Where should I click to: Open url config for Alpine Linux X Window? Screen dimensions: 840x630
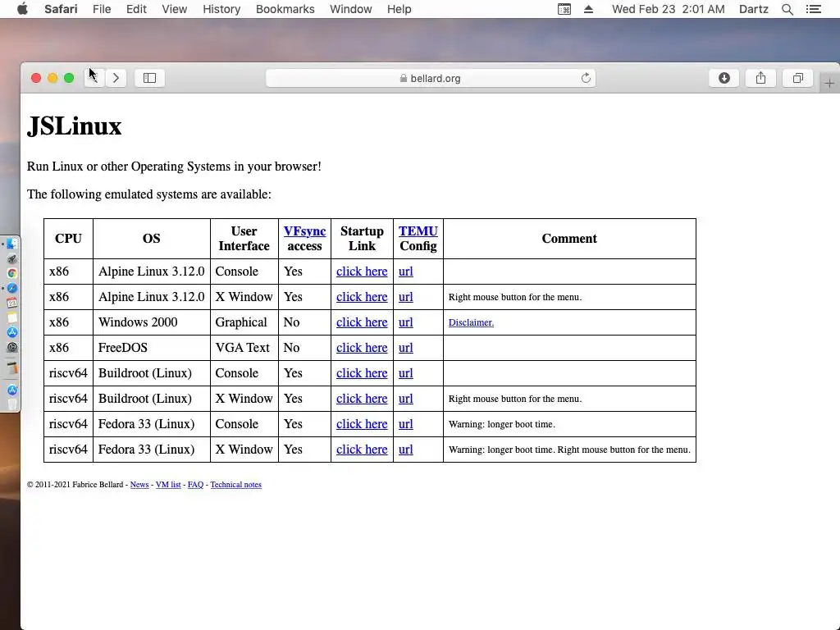(405, 297)
